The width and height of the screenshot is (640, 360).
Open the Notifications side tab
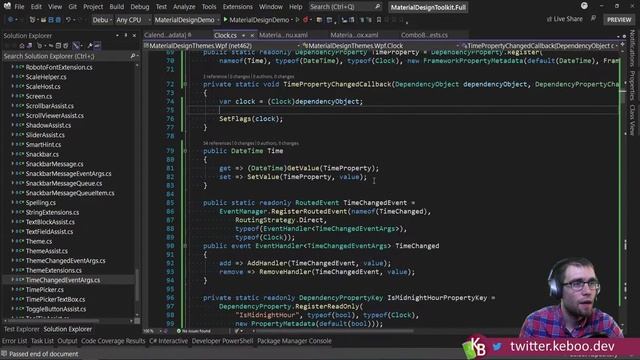632,48
